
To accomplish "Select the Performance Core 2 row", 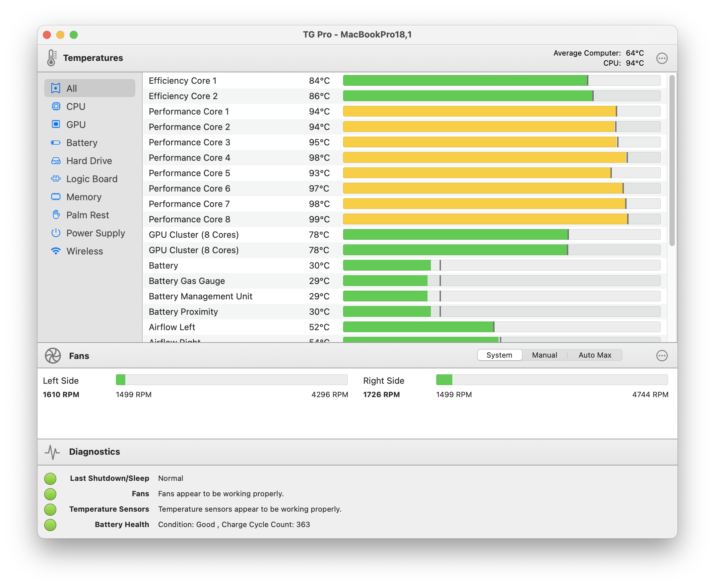I will pos(405,127).
